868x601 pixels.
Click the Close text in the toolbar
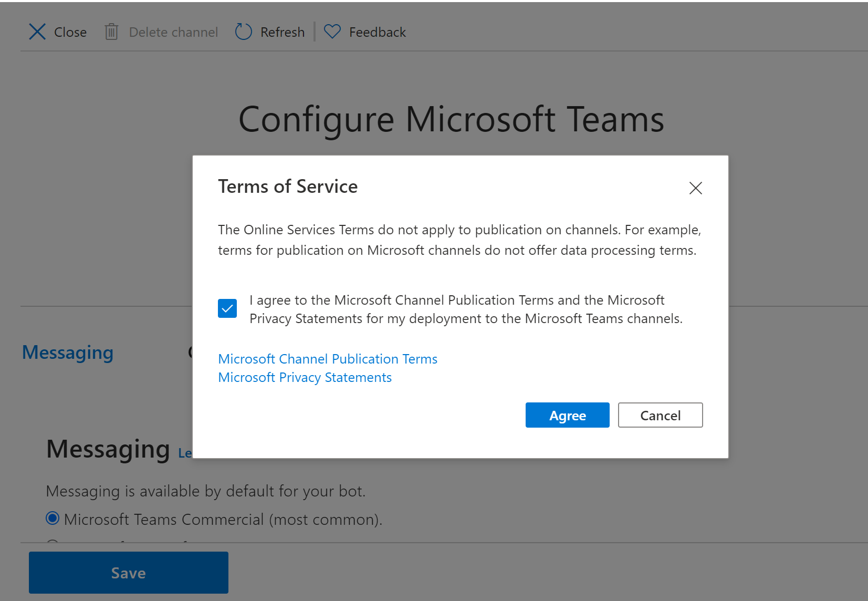pos(70,32)
